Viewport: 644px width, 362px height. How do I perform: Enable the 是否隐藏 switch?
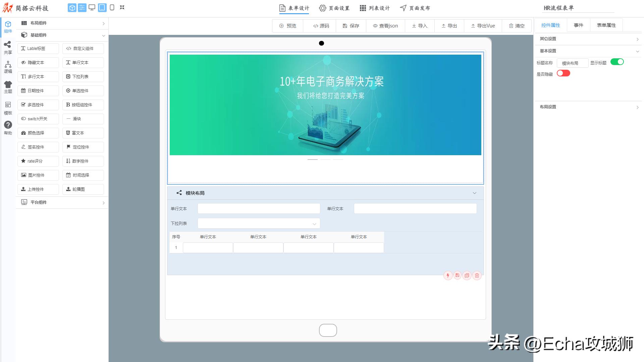563,73
